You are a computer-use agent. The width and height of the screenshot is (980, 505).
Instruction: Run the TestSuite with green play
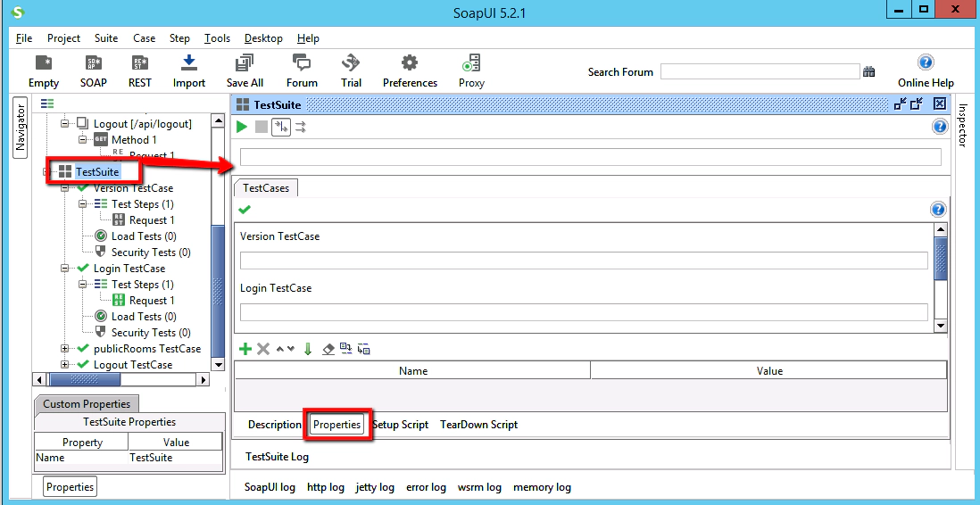[x=242, y=128]
